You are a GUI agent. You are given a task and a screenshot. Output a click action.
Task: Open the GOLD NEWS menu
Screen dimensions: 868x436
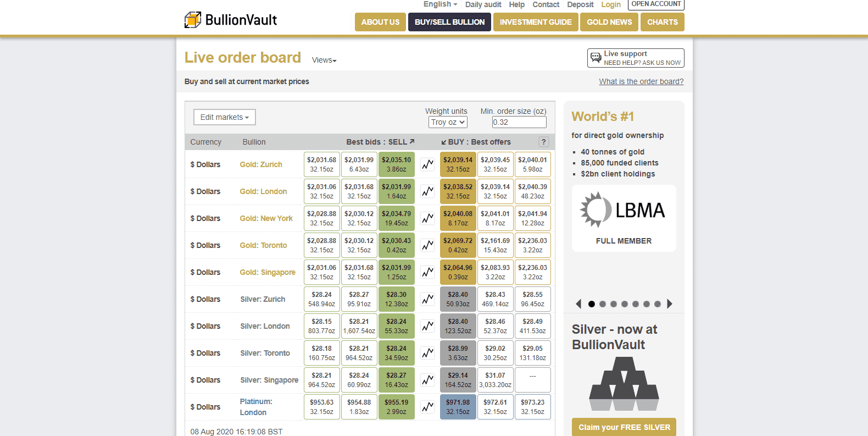click(609, 22)
